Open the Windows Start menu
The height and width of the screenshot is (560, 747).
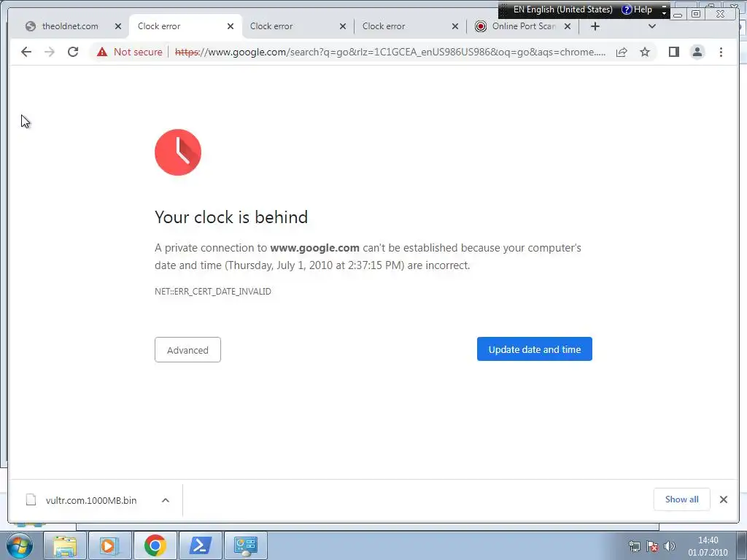point(20,545)
